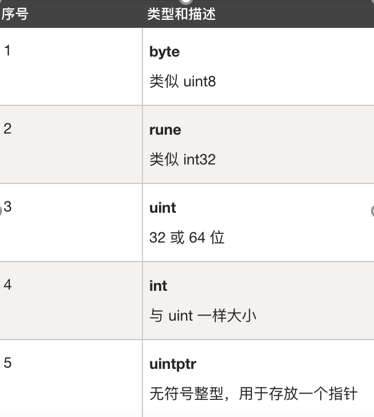
Task: Select the uint type name
Action: 162,208
